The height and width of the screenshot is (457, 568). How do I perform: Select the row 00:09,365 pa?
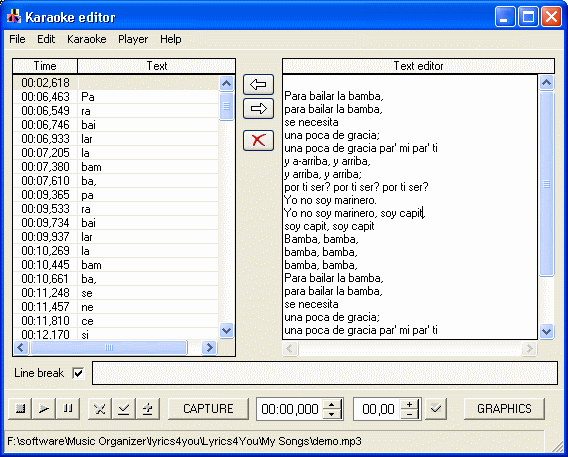tap(116, 195)
